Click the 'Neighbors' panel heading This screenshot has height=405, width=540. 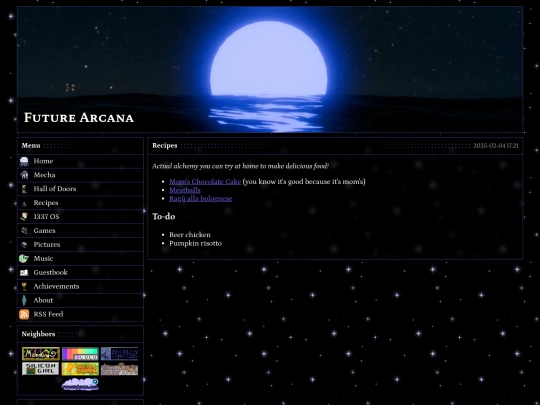coord(38,334)
